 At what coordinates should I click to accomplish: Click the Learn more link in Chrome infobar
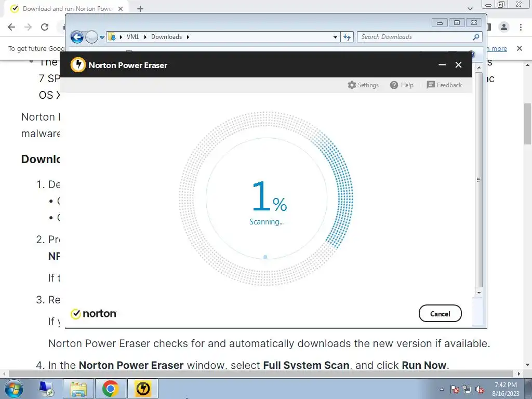(497, 48)
